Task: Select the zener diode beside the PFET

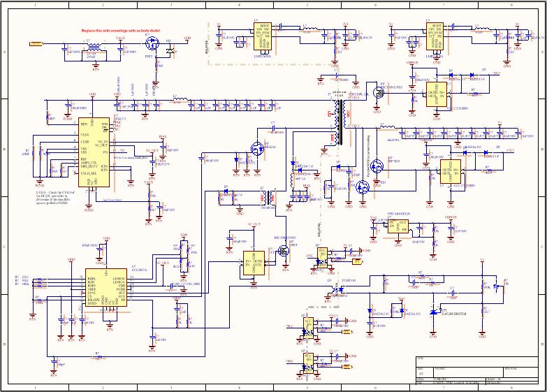Action: click(x=170, y=51)
